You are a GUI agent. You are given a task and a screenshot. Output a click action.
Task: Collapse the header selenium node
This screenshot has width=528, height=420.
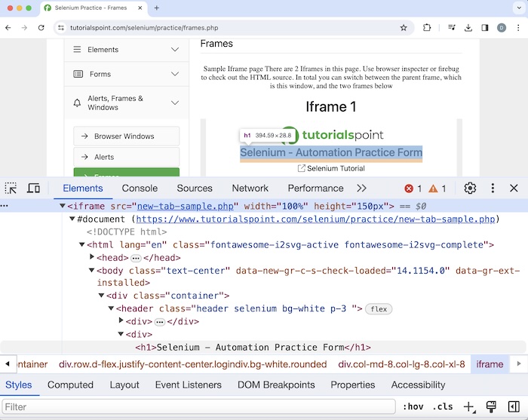tap(111, 308)
